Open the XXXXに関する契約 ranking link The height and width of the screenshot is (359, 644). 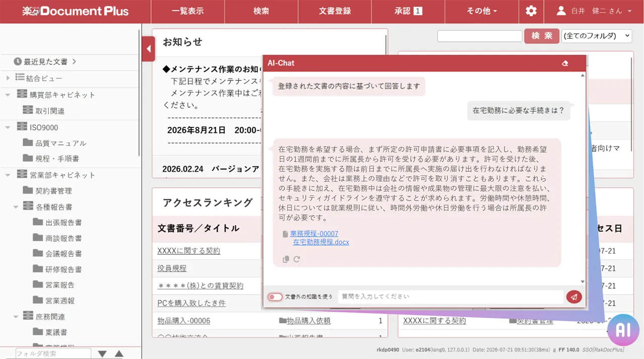pos(189,250)
